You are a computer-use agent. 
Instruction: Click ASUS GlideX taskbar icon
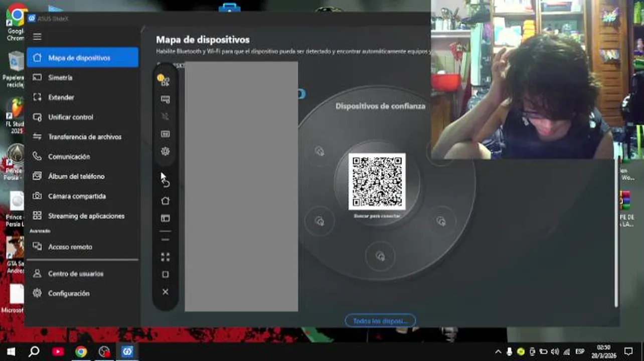[127, 351]
